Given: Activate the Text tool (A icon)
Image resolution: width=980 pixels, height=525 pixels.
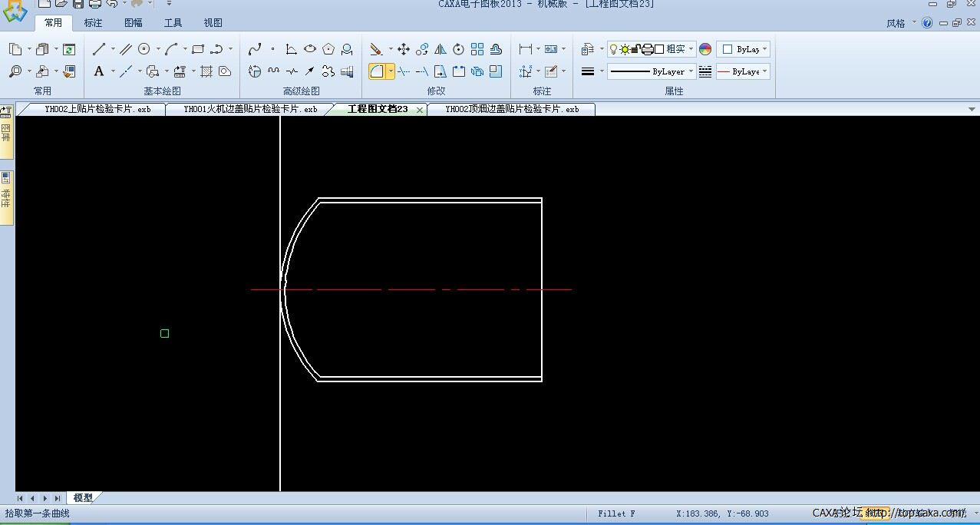Looking at the screenshot, I should pos(99,71).
